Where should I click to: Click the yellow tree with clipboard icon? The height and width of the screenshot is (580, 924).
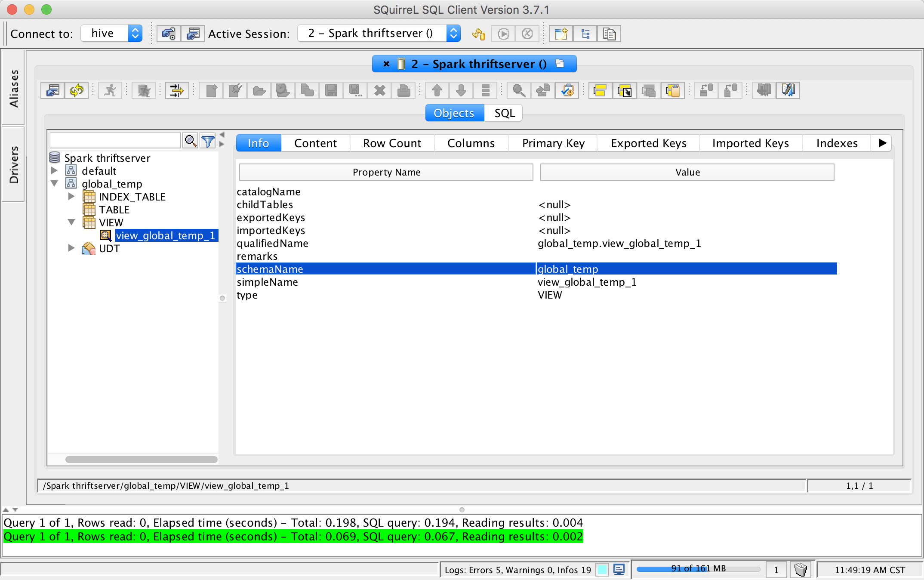tap(672, 90)
